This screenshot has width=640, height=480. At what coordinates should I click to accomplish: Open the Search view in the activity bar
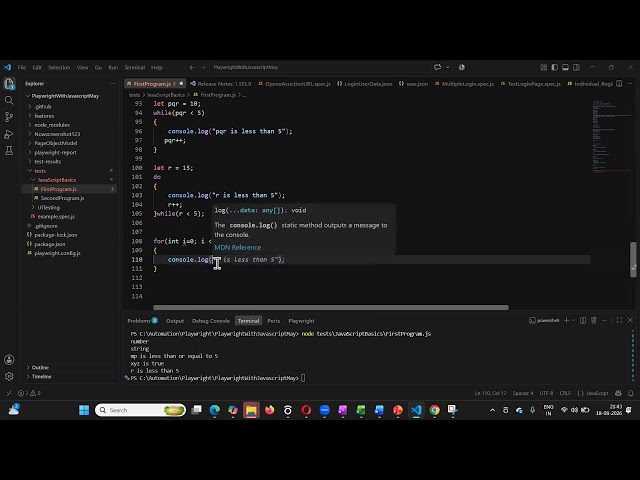(x=9, y=100)
